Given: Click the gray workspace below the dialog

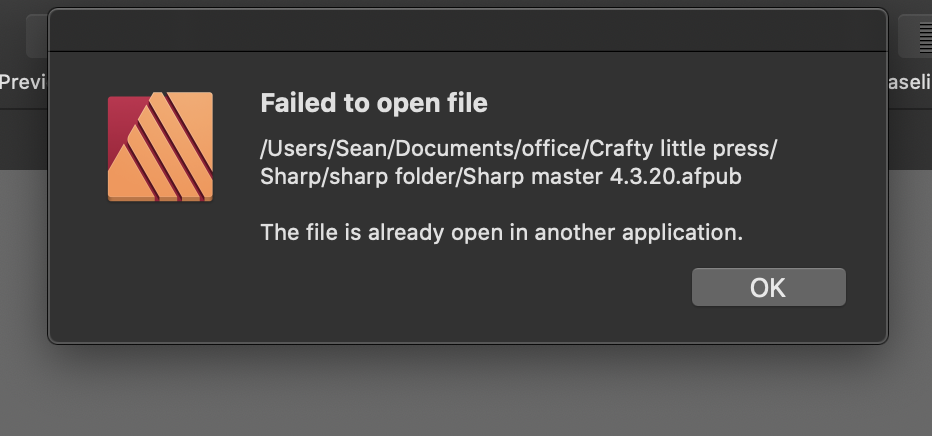Looking at the screenshot, I should tap(466, 392).
